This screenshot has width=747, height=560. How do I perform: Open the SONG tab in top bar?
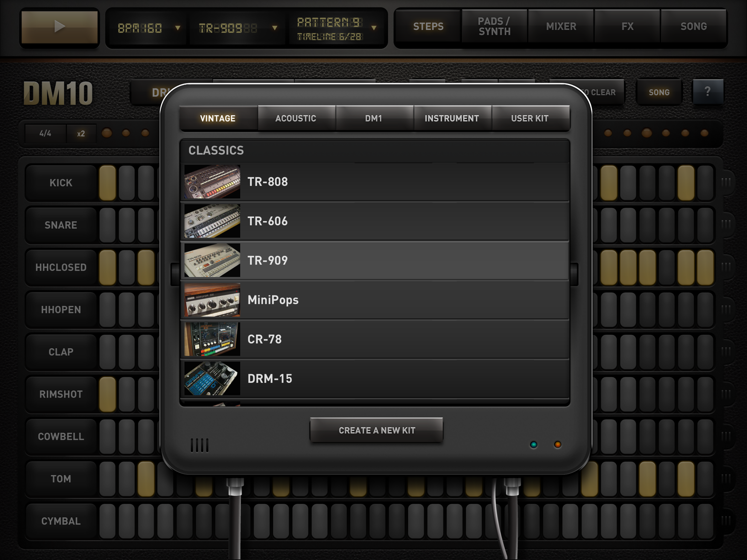[694, 26]
